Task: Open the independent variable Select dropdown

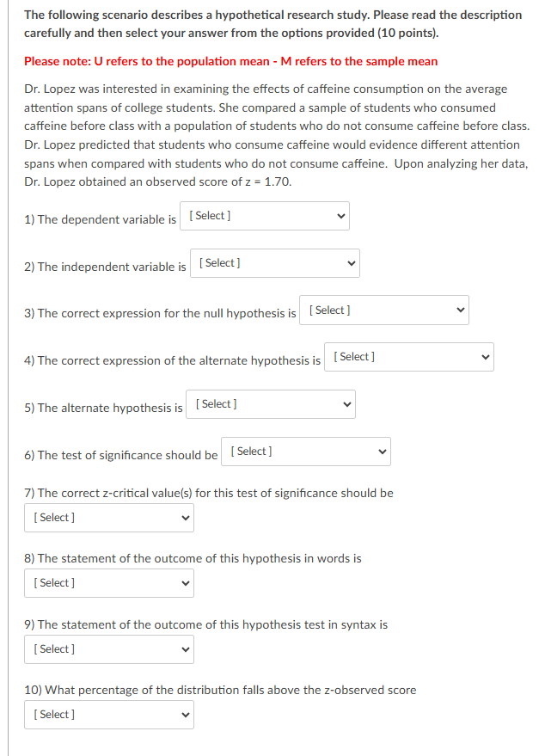Action: (274, 262)
